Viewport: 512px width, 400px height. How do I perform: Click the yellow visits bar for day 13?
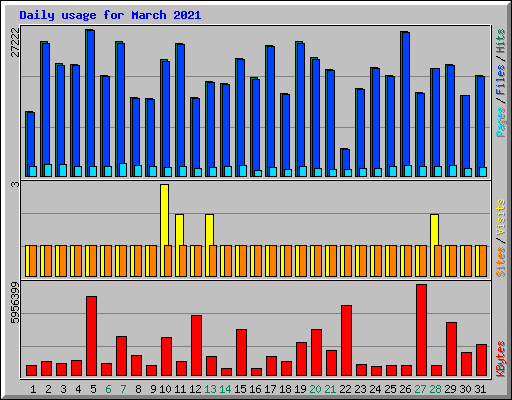[x=209, y=230]
